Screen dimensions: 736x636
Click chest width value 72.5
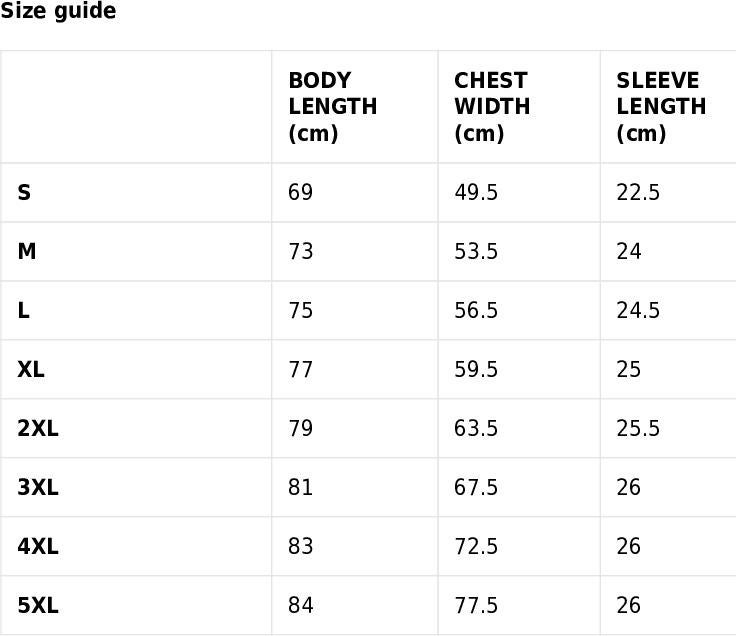476,546
